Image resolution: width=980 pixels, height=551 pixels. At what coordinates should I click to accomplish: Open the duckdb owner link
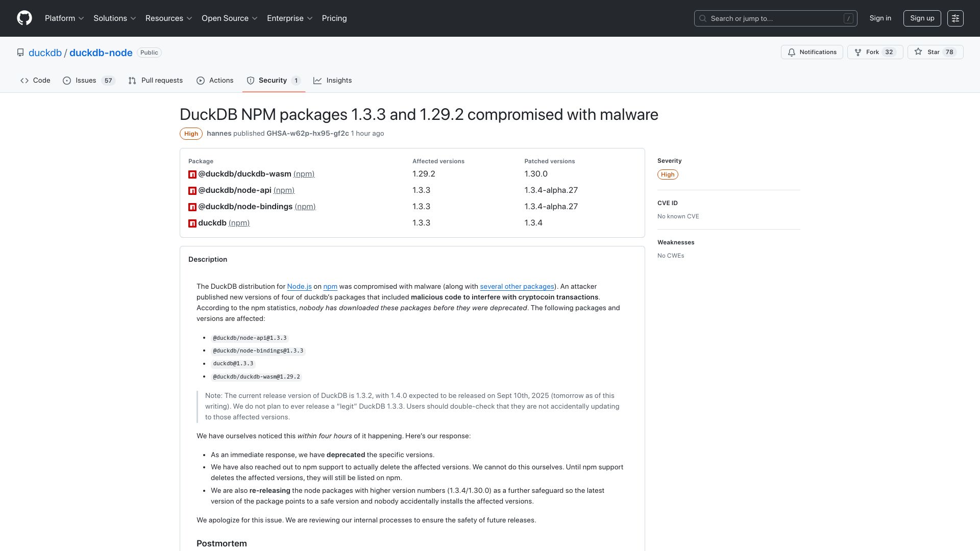tap(45, 53)
